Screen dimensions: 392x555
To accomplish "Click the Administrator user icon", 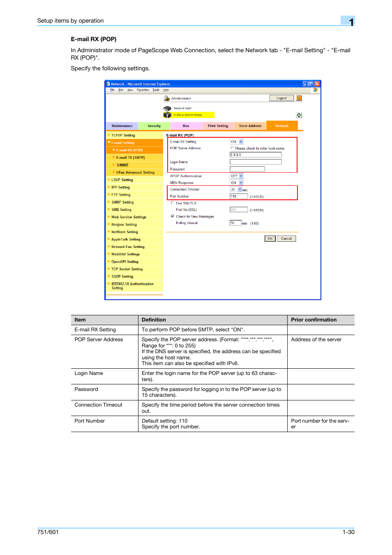I will click(x=167, y=98).
